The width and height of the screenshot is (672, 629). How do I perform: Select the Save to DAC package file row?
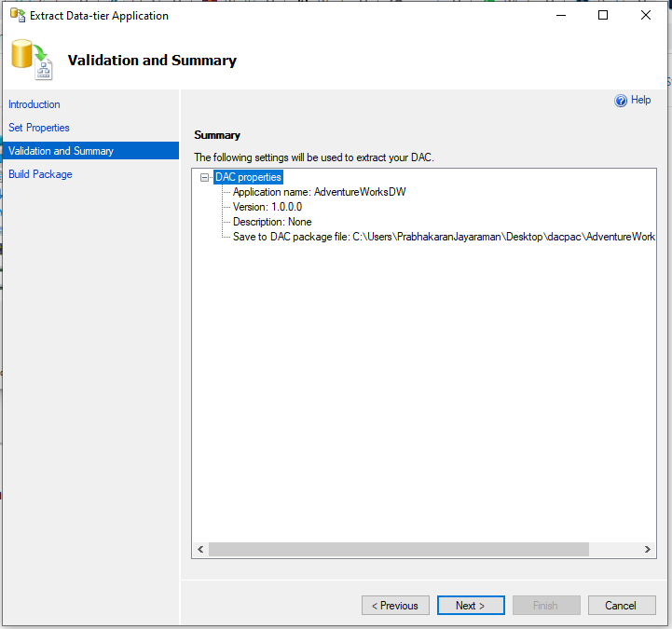click(x=444, y=237)
